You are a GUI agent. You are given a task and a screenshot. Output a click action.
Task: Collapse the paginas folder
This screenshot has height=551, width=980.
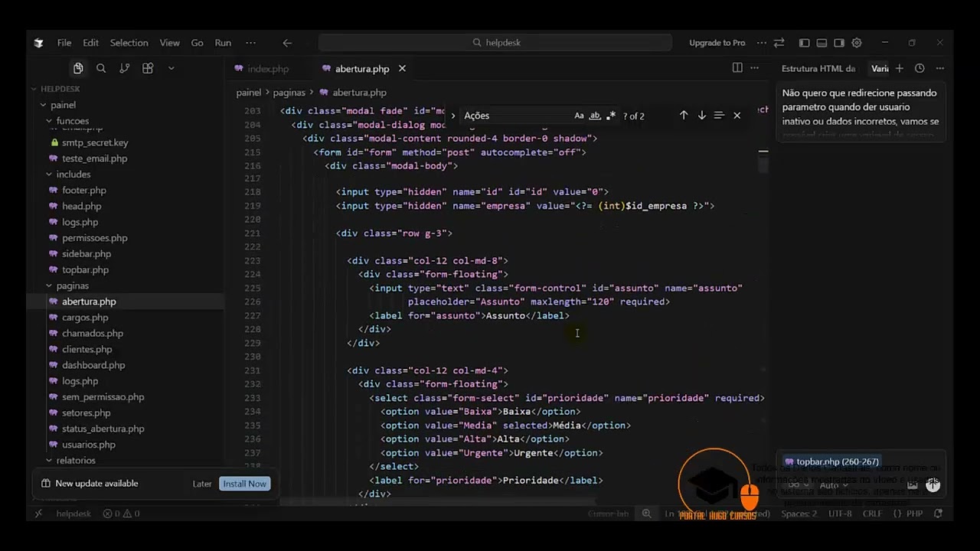[x=72, y=285]
